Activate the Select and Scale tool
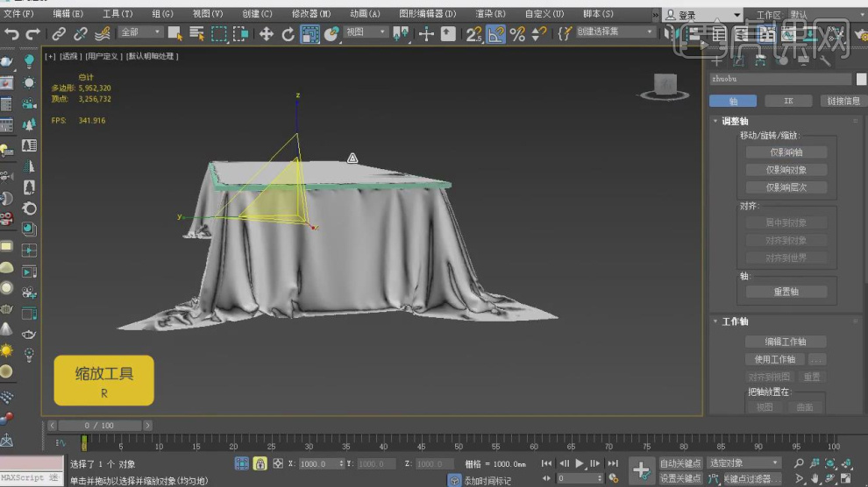868x487 pixels. (x=309, y=33)
